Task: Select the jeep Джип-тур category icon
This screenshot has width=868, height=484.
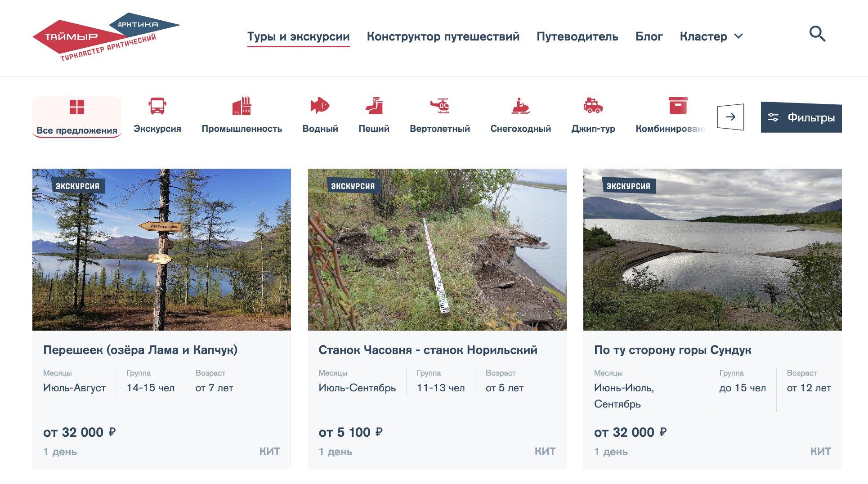Action: (x=593, y=107)
